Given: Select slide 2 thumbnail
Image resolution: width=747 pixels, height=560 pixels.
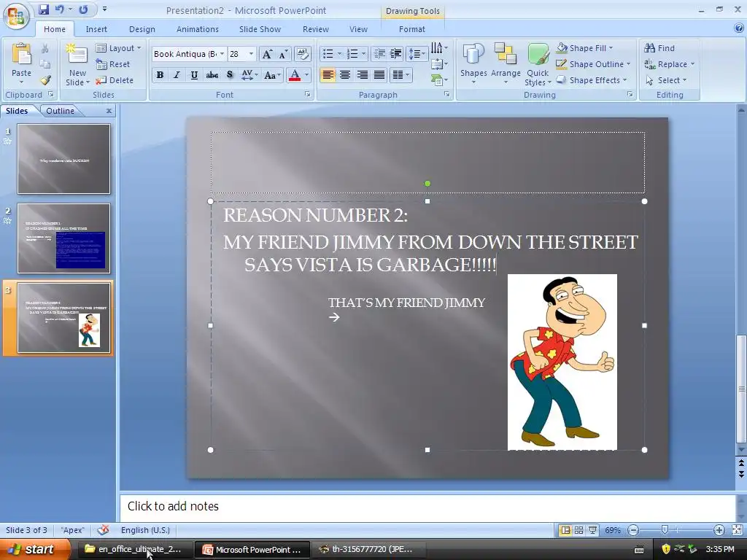Looking at the screenshot, I should [x=64, y=238].
